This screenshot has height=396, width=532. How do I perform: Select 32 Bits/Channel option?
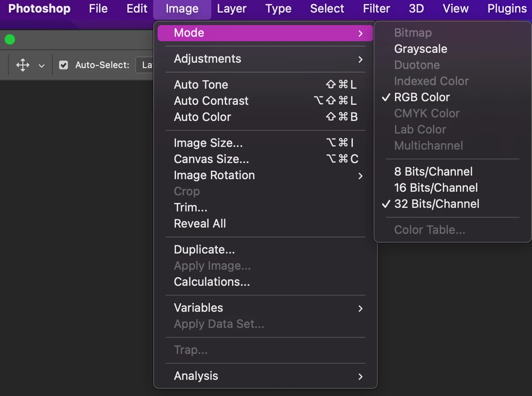452,204
